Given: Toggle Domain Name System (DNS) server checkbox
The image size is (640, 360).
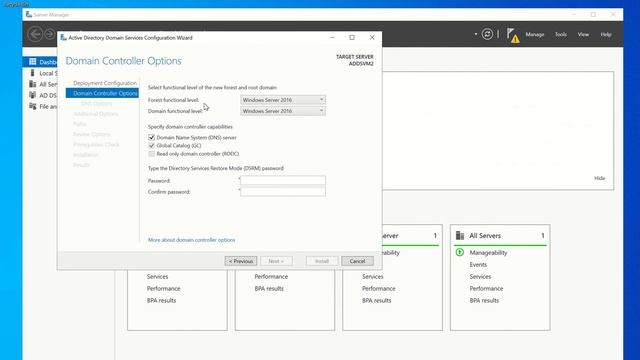Looking at the screenshot, I should point(151,138).
